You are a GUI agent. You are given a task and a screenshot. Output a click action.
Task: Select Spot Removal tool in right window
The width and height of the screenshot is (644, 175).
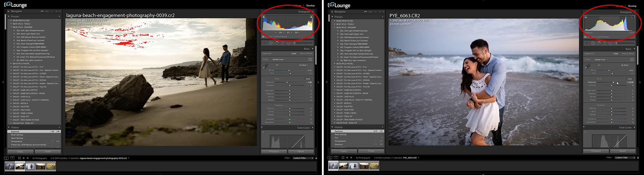pyautogui.click(x=593, y=43)
